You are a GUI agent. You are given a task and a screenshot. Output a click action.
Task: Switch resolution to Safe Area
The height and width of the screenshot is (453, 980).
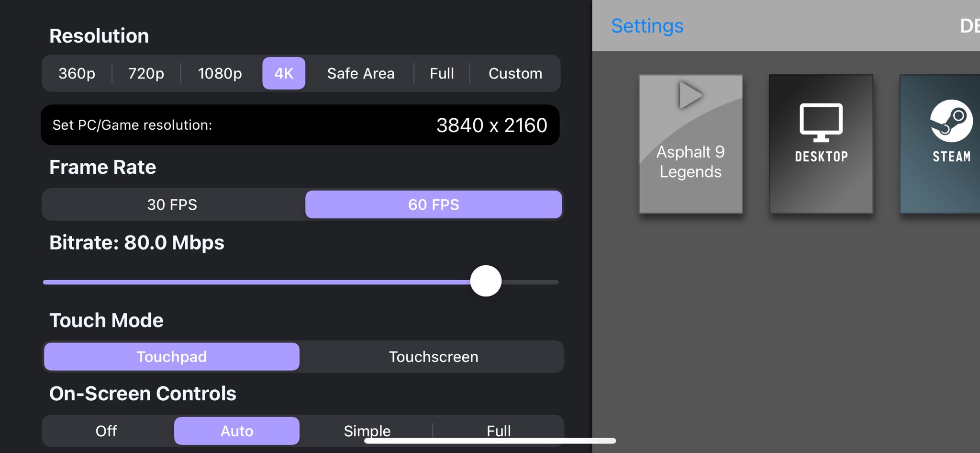361,73
